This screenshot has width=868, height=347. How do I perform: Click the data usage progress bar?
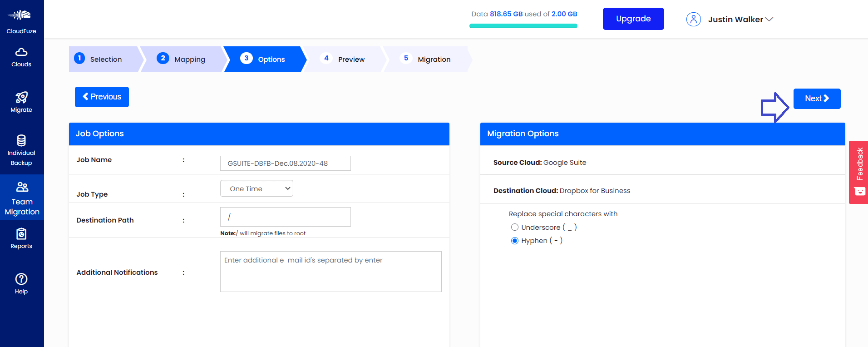[523, 26]
